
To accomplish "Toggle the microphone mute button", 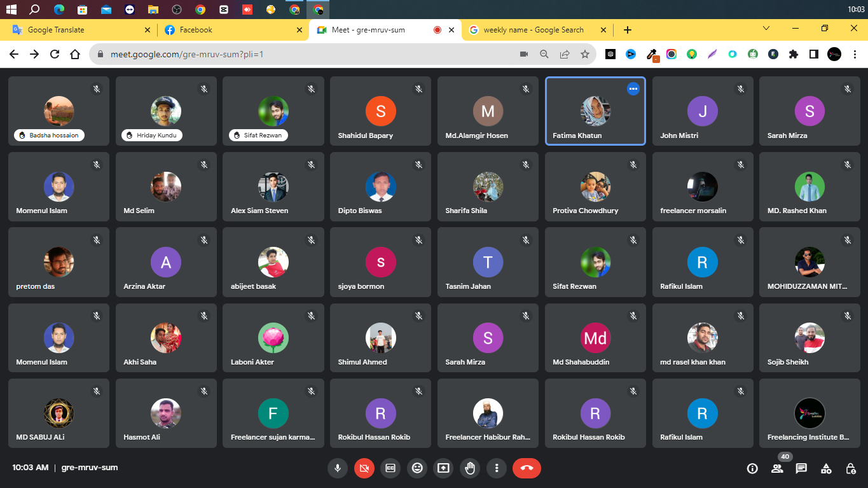I will 338,468.
